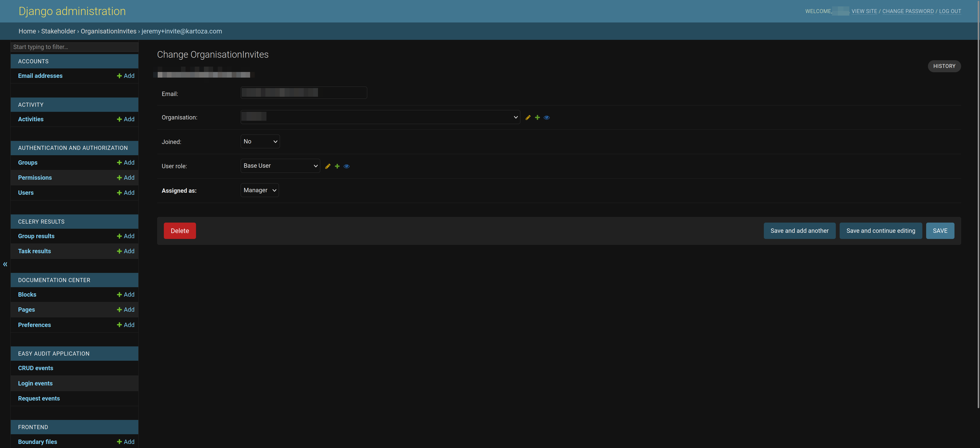Click the red Delete button
This screenshot has height=448, width=980.
tap(180, 231)
